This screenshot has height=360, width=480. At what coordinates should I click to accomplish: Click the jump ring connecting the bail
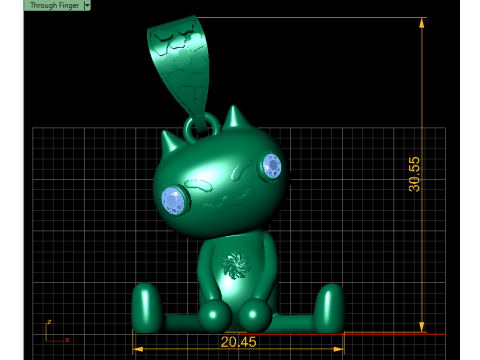pyautogui.click(x=202, y=128)
